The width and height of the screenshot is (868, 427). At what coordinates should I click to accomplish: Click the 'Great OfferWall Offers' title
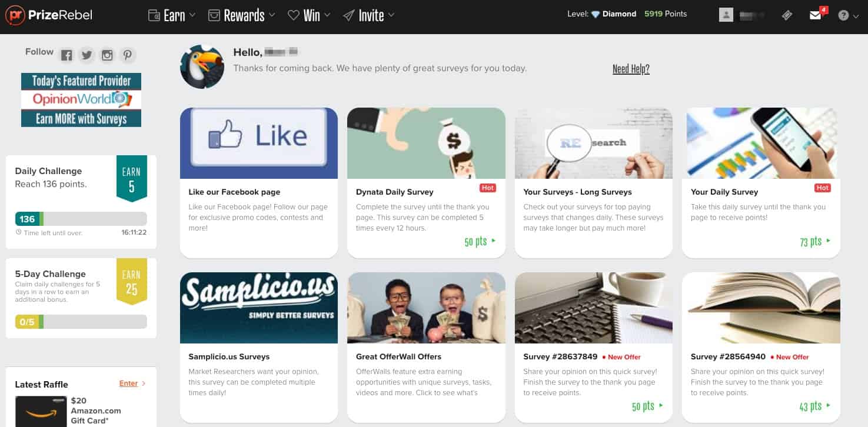click(x=398, y=356)
